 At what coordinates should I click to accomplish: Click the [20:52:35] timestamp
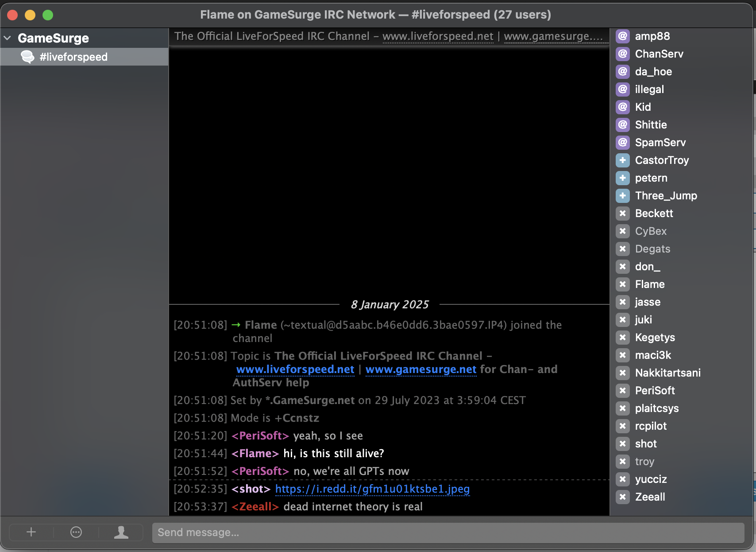[x=200, y=489]
